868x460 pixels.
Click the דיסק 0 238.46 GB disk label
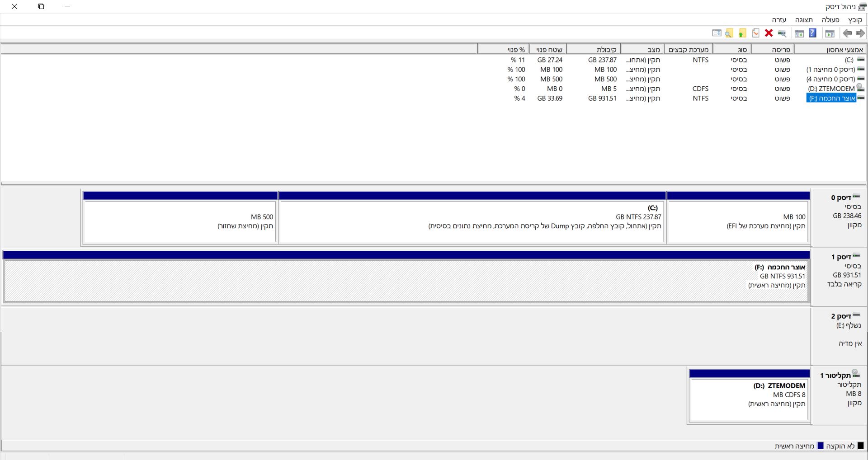point(839,217)
